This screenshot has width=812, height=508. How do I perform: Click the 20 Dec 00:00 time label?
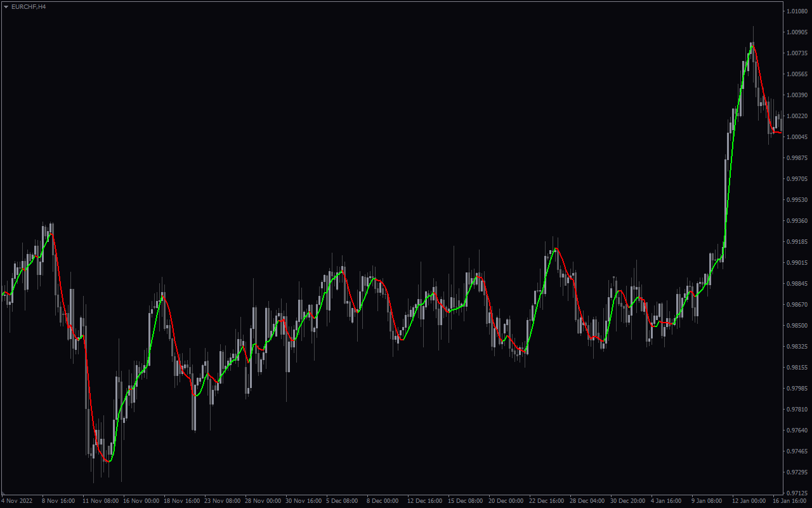506,501
